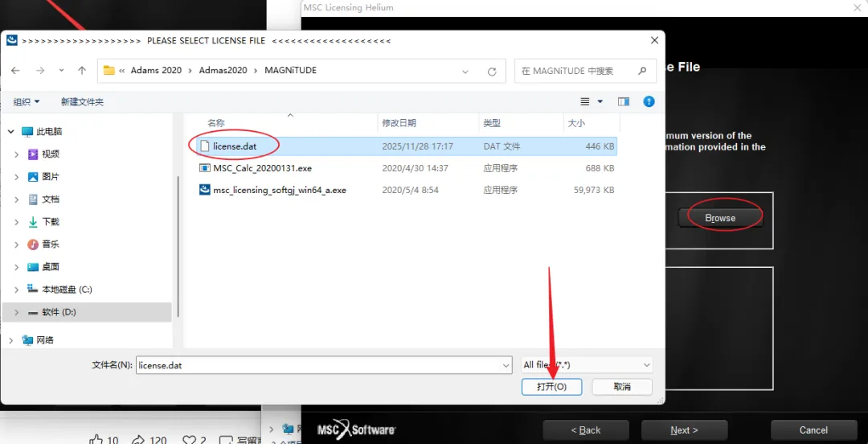Select Adams 2020 in address path

pos(156,71)
